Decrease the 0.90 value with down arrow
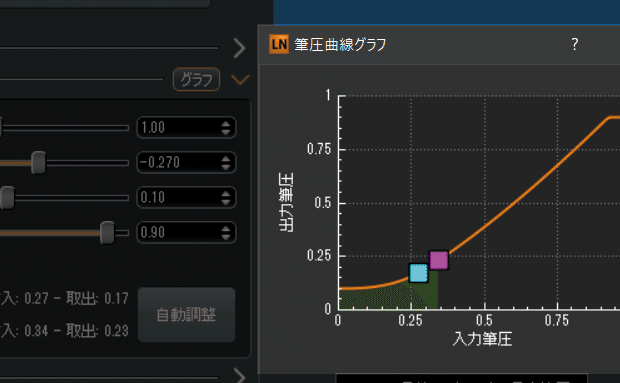The height and width of the screenshot is (383, 620). (x=226, y=236)
